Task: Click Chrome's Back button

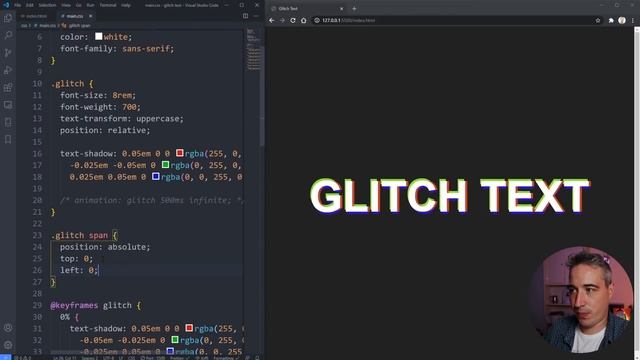Action: (272, 20)
